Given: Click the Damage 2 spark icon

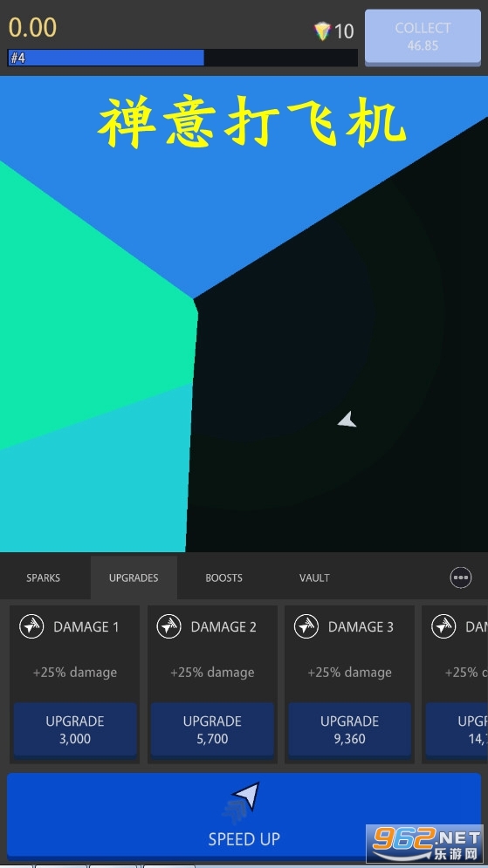Looking at the screenshot, I should tap(169, 626).
